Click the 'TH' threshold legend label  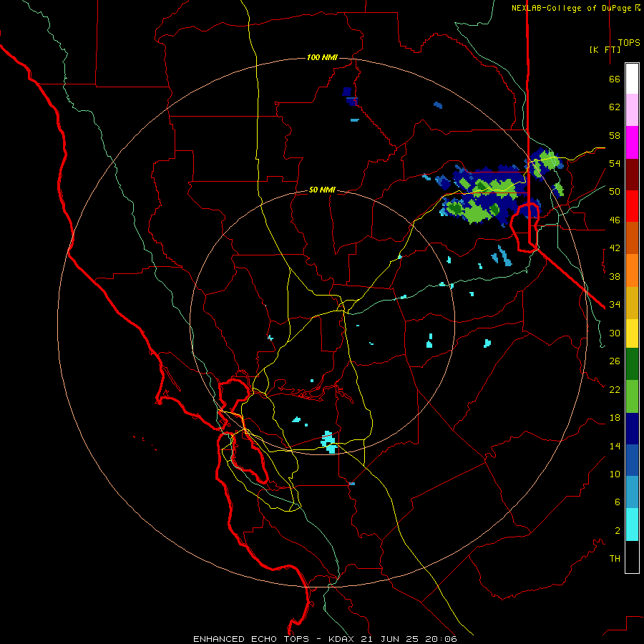[x=615, y=559]
